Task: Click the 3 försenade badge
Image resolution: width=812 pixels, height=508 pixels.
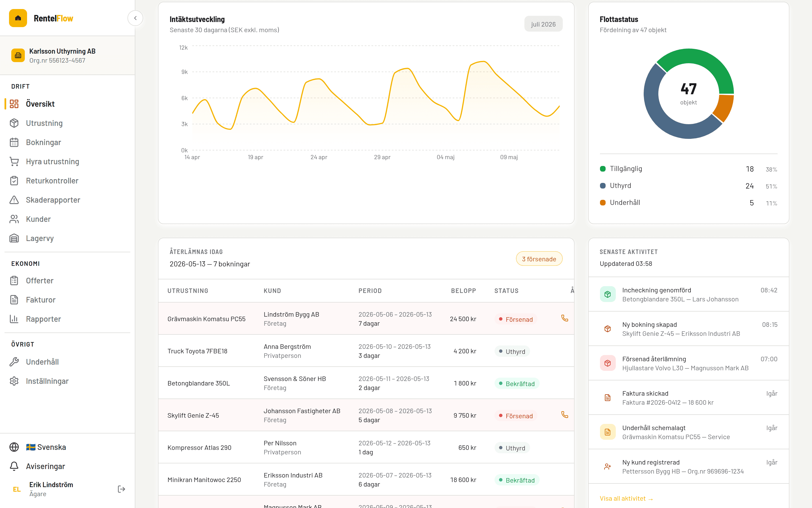Action: tap(539, 259)
